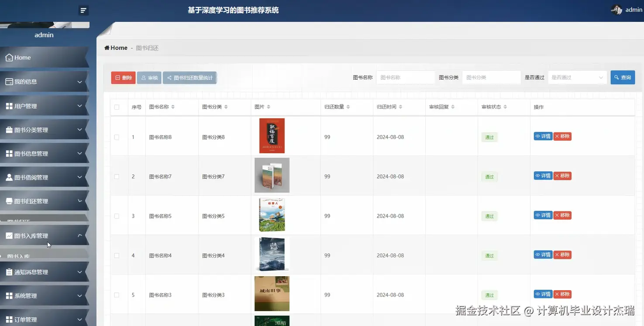644x326 pixels.
Task: Sort by 归还时间 column arrows
Action: click(x=400, y=107)
